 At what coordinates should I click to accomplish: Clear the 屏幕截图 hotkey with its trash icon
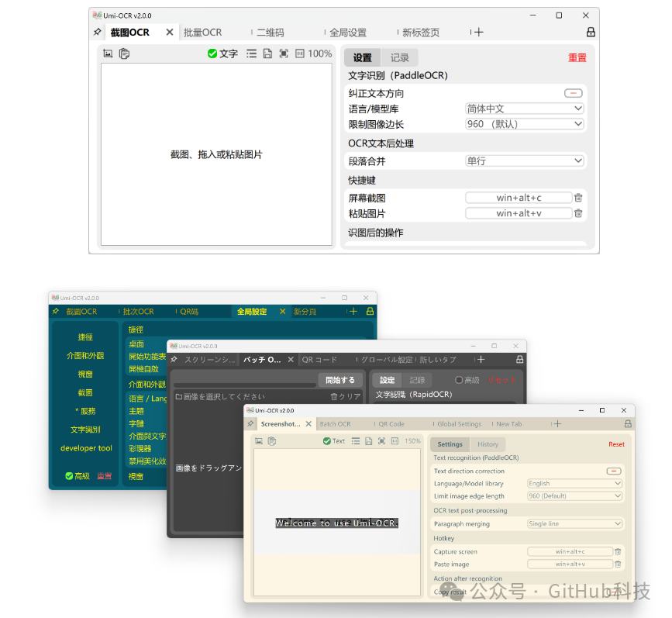tap(578, 198)
